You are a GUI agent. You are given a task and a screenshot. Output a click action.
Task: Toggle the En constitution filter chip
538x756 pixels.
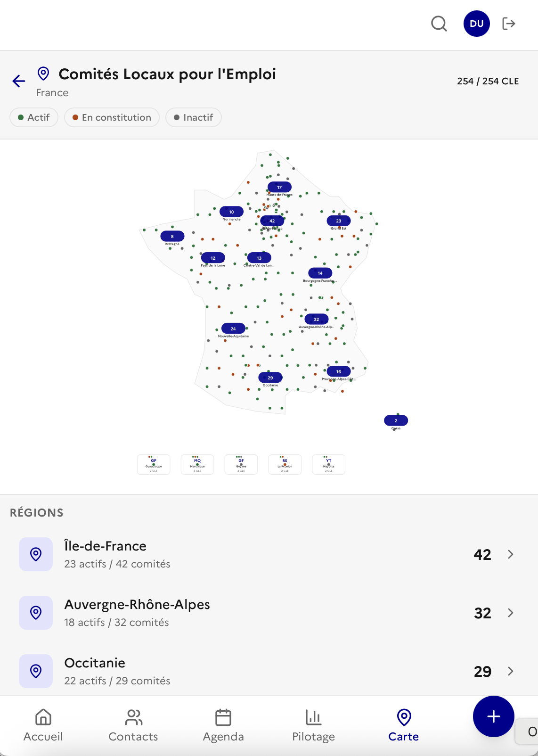pos(112,117)
